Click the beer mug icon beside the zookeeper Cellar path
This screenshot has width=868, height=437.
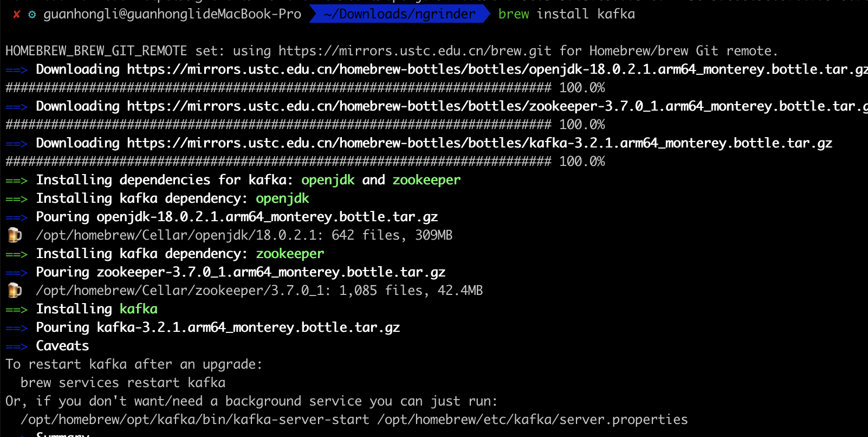[15, 291]
